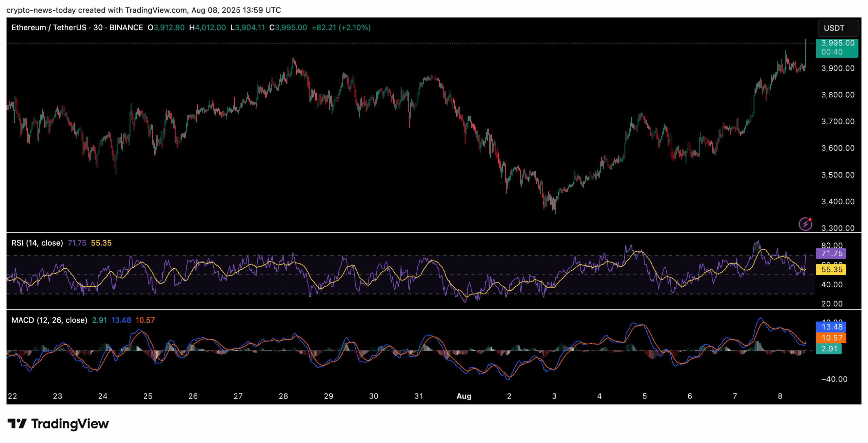868x443 pixels.
Task: Click the orange 10.57 signal axis tag
Action: coord(831,338)
